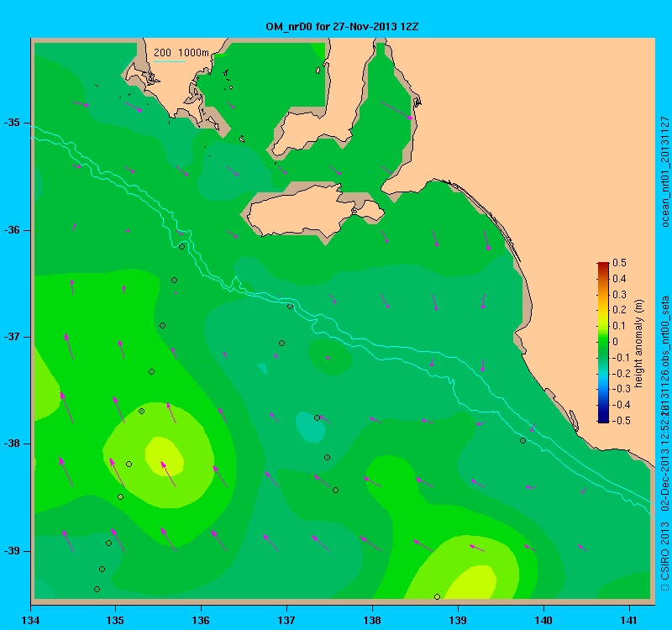672x630 pixels.
Task: Click the '200 1000m' depth contour legend
Action: click(x=181, y=53)
